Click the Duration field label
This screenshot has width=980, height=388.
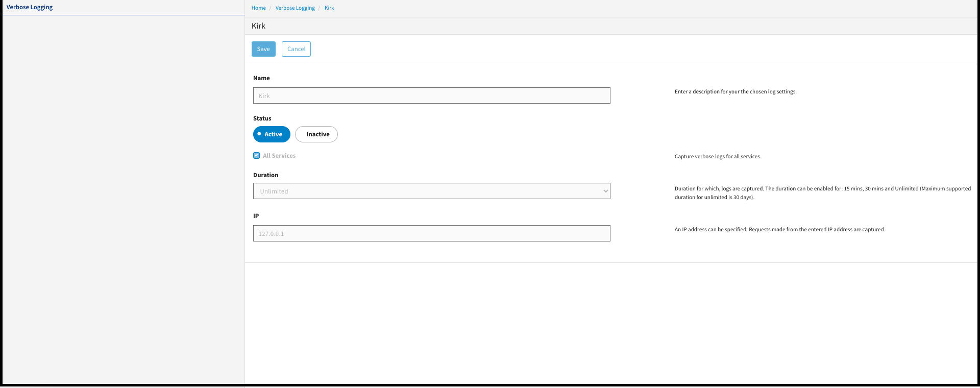(265, 175)
